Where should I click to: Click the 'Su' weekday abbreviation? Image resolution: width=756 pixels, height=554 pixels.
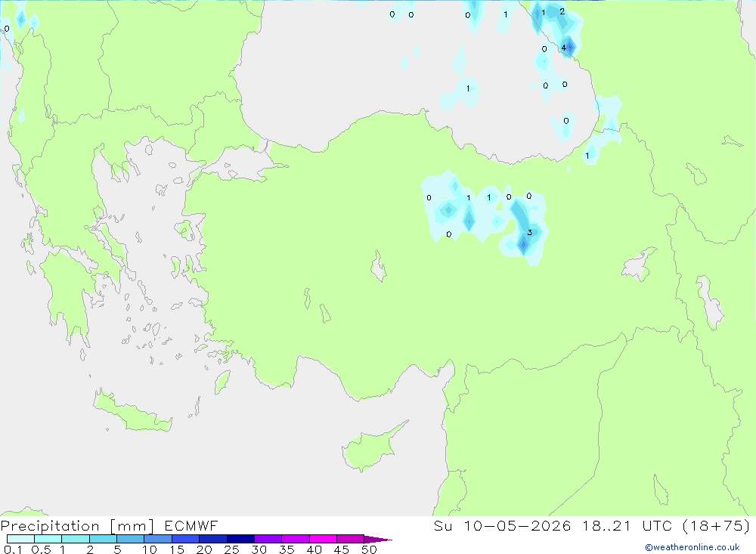(x=442, y=525)
